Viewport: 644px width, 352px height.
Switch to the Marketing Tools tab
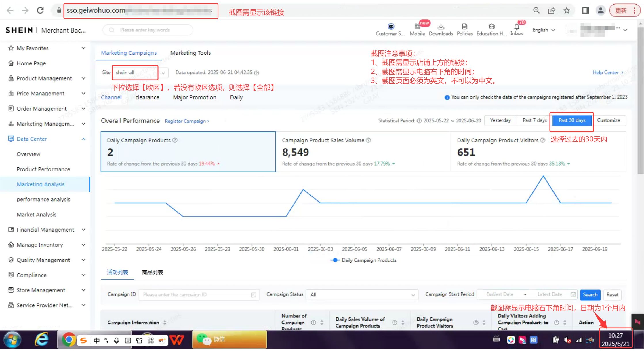[190, 53]
